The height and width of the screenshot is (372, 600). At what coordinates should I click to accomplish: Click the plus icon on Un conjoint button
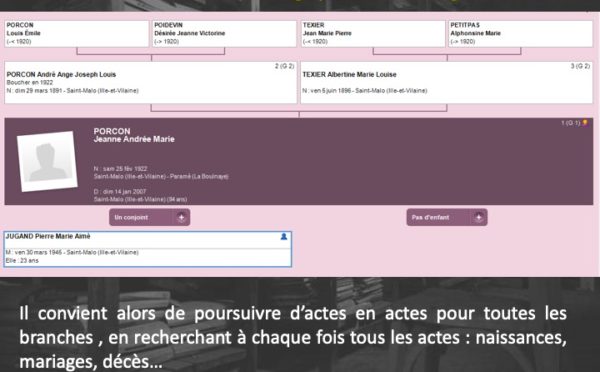click(181, 217)
